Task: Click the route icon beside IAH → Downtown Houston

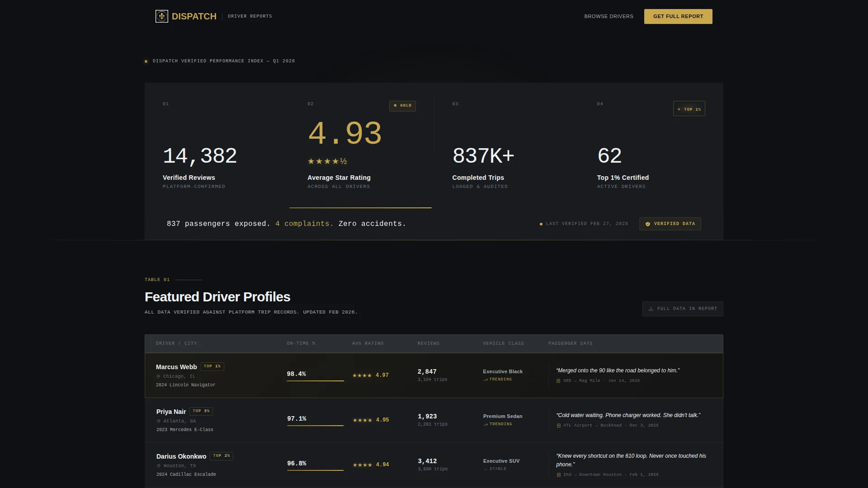Action: click(x=559, y=475)
